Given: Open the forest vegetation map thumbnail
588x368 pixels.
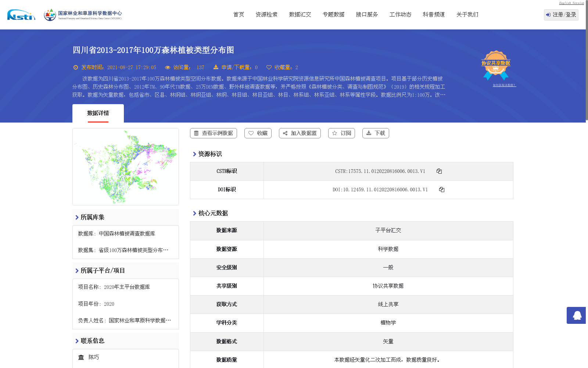Looking at the screenshot, I should coord(126,167).
